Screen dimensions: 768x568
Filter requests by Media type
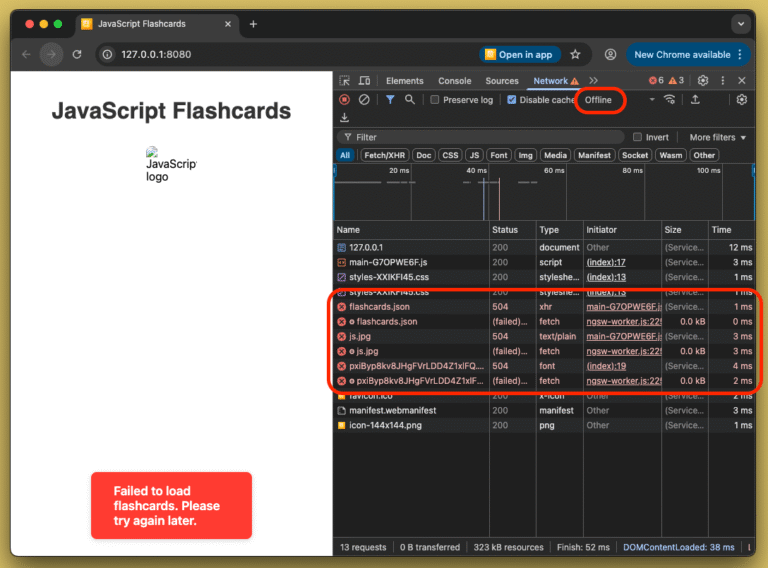coord(555,155)
